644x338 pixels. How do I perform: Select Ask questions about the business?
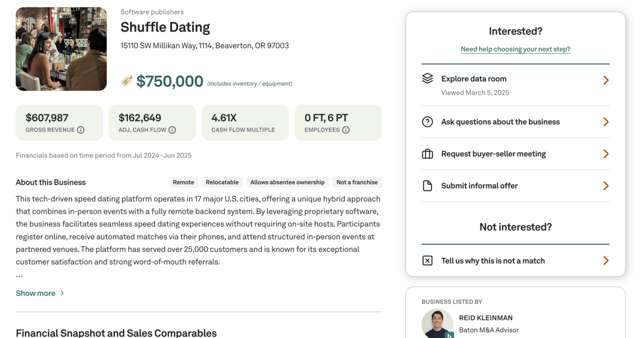click(x=500, y=122)
